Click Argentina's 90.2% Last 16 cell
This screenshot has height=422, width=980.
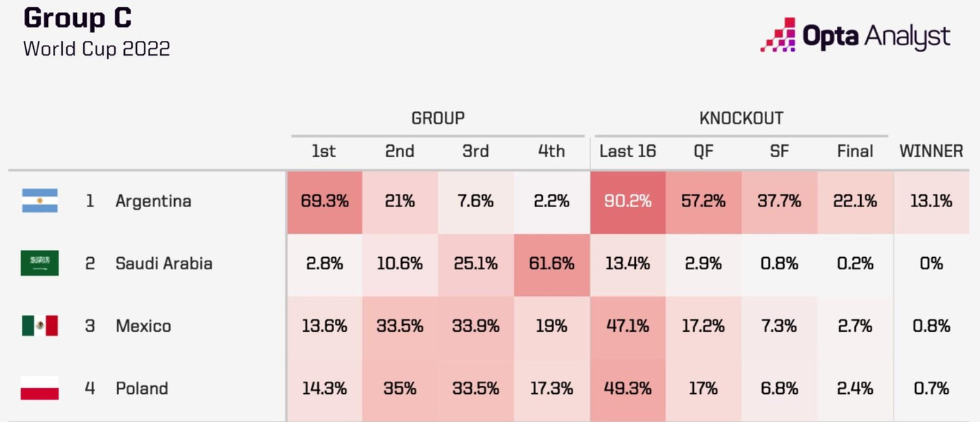click(x=627, y=201)
